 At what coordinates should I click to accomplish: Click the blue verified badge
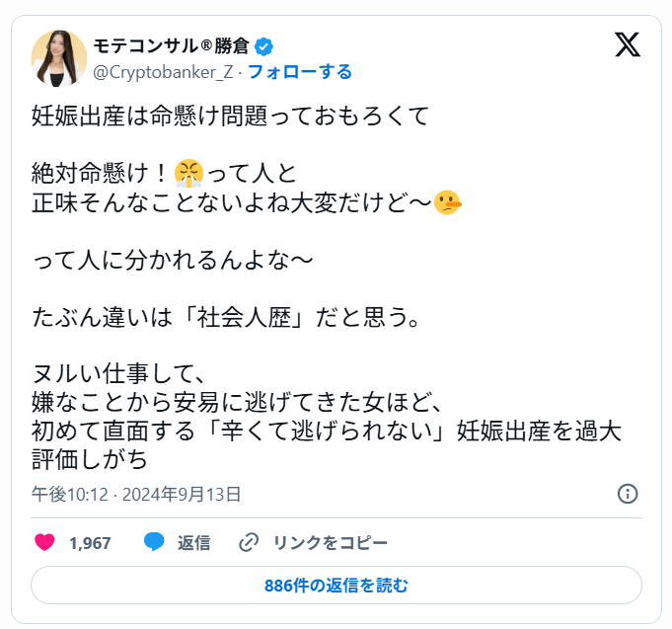(263, 46)
